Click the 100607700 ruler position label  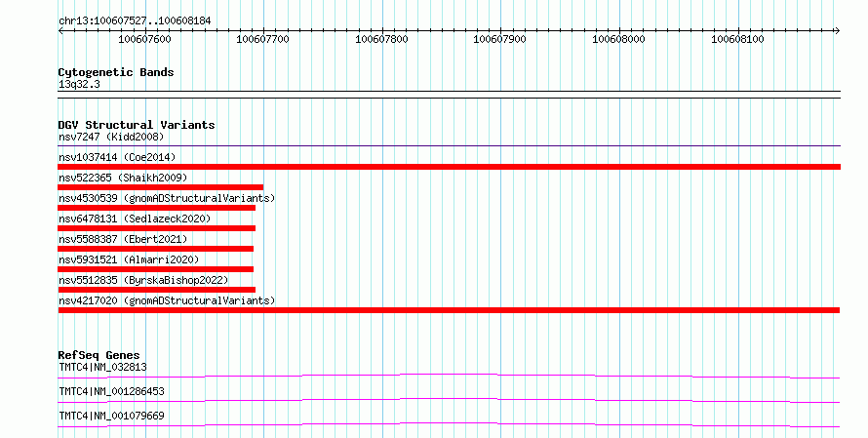tap(262, 39)
